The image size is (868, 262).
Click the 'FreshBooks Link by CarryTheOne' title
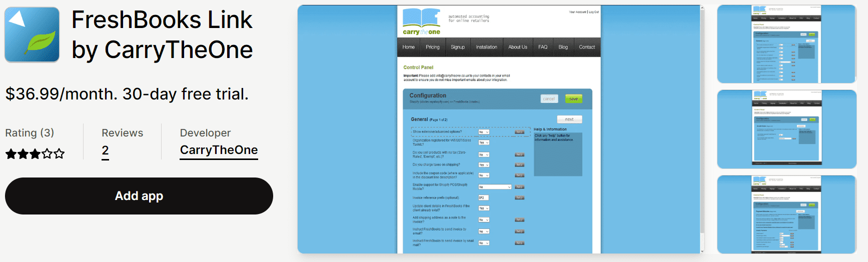tap(162, 34)
